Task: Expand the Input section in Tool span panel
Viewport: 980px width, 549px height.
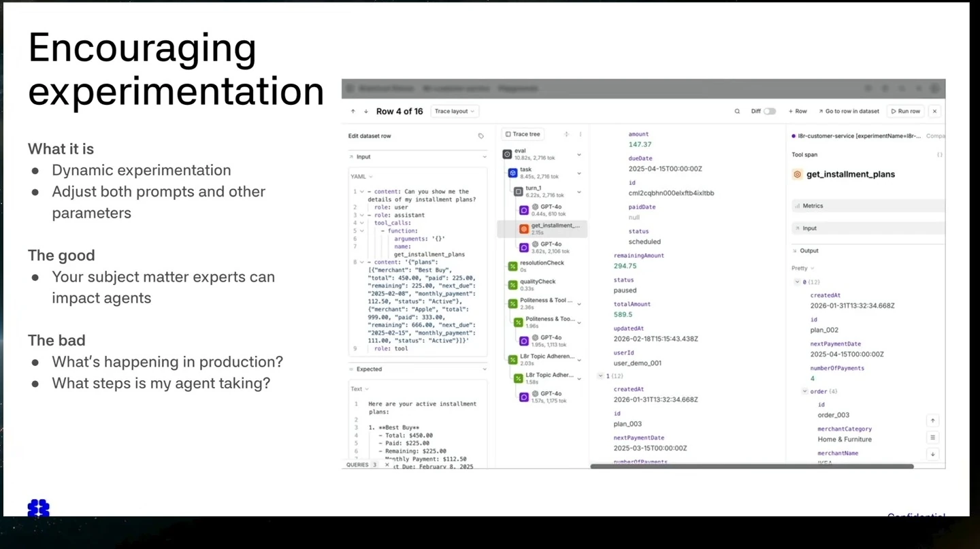Action: pos(868,229)
